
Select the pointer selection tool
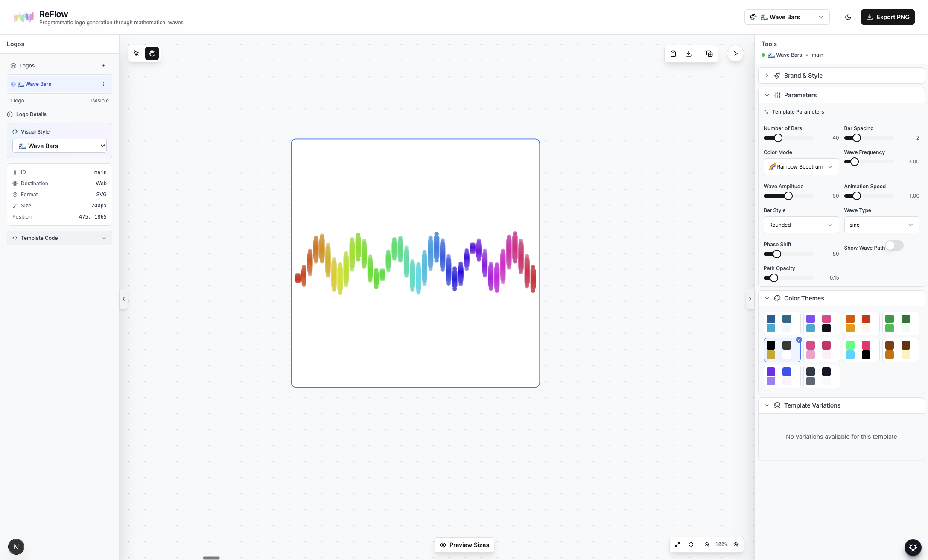point(137,53)
